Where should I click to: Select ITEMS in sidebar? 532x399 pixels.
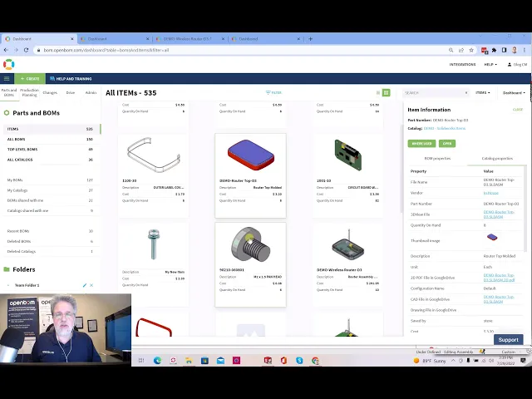[50, 129]
